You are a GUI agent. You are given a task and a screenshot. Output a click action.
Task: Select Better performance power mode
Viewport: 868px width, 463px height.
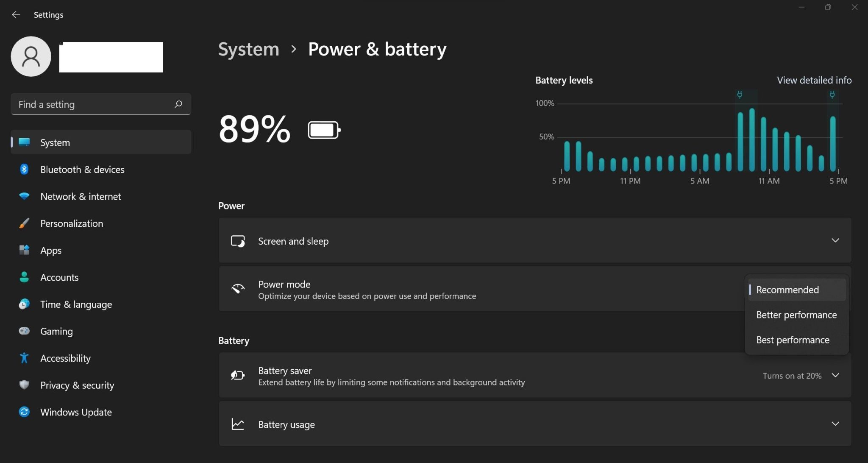tap(796, 314)
